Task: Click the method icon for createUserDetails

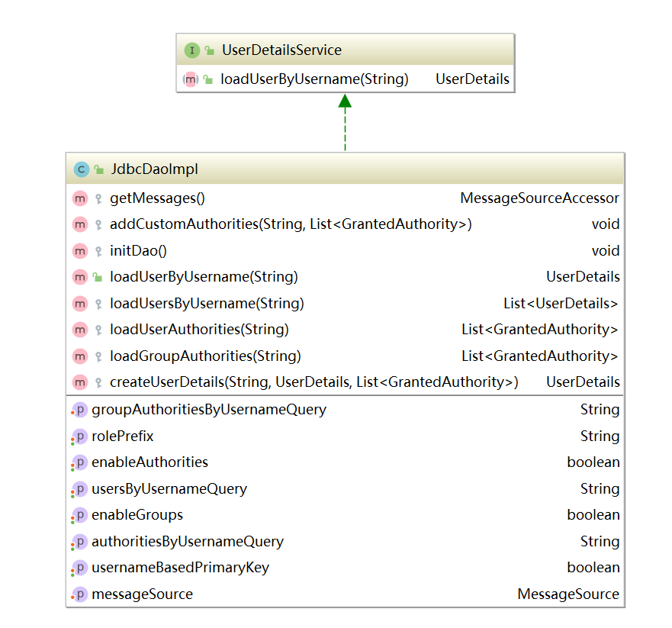Action: click(x=80, y=382)
